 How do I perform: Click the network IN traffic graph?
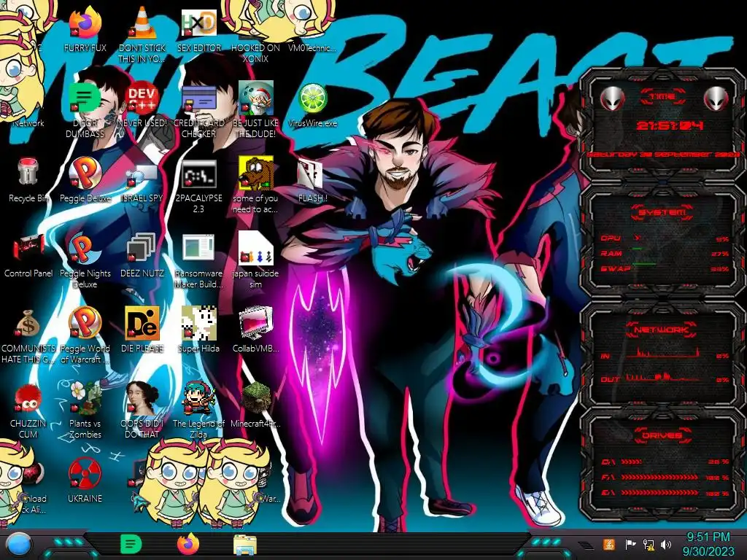(662, 353)
